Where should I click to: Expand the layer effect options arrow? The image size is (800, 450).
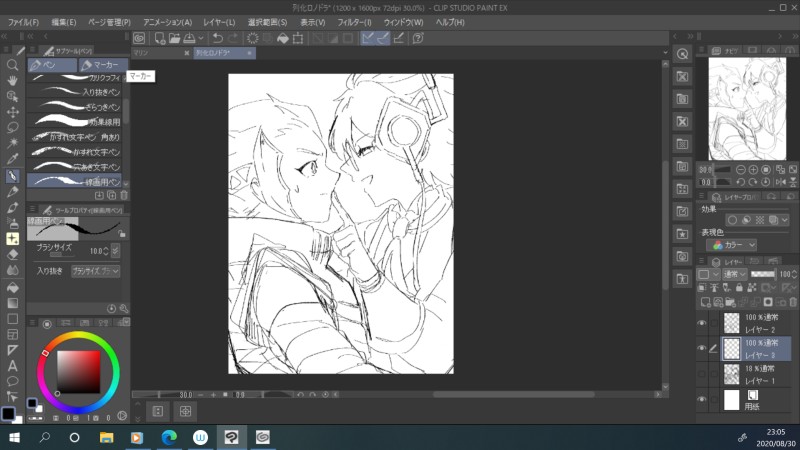pos(785,220)
